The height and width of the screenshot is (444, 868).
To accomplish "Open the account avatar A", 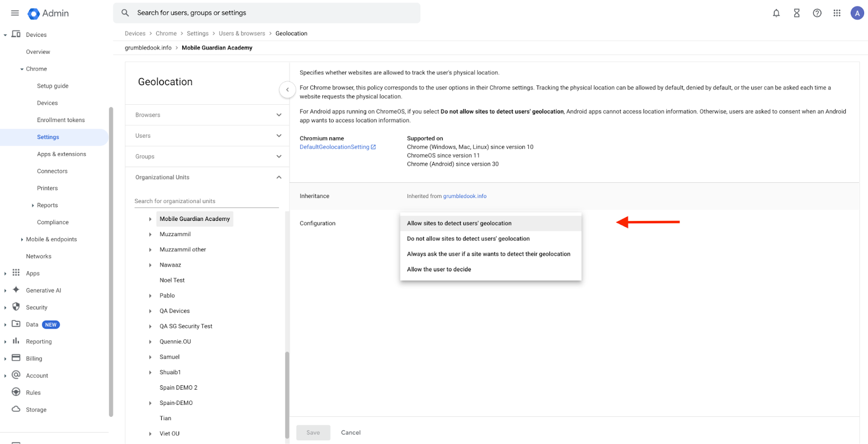I will click(857, 13).
